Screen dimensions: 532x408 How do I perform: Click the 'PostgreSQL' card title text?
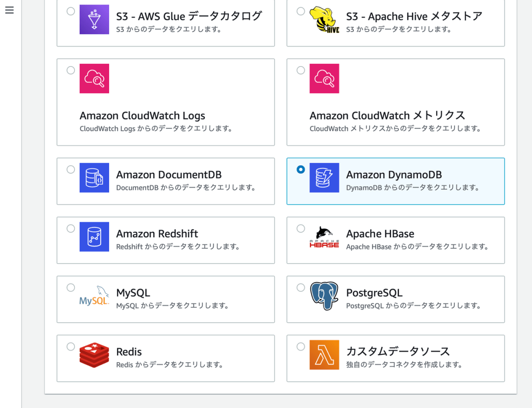pyautogui.click(x=374, y=293)
